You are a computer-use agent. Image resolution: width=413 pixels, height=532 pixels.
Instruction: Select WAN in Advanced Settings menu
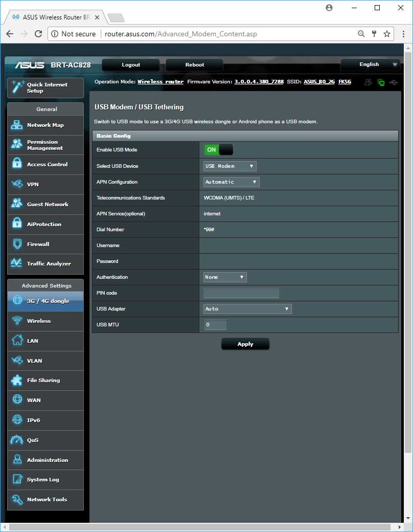coord(34,400)
